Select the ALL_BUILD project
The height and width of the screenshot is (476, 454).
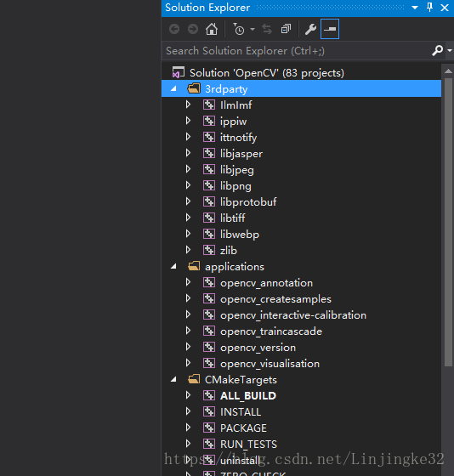[x=248, y=396]
